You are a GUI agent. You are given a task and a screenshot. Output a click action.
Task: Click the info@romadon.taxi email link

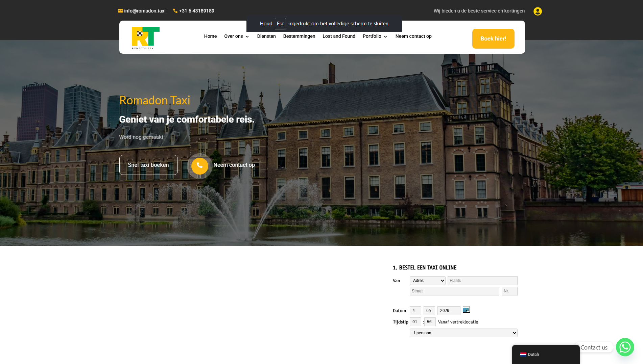click(x=145, y=11)
